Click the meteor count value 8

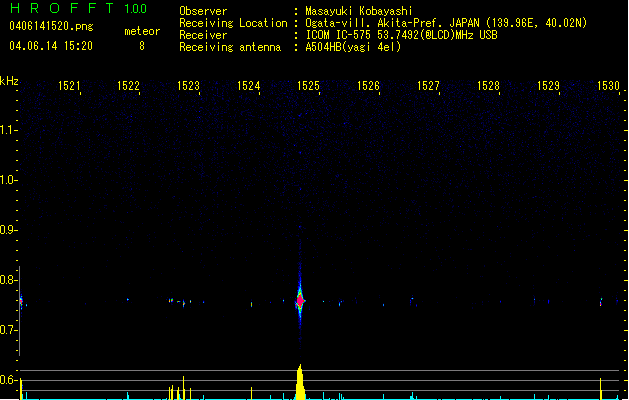click(141, 45)
